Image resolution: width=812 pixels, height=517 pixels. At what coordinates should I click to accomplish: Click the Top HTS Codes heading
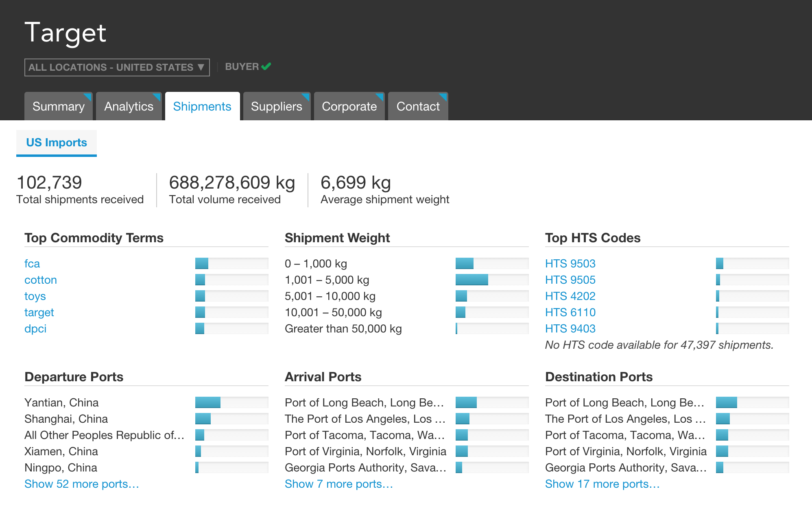(593, 238)
